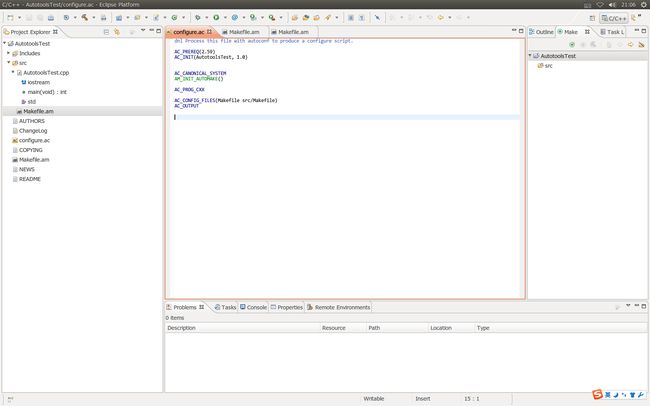Expand the Includes node
This screenshot has height=406, width=650.
pyautogui.click(x=9, y=53)
